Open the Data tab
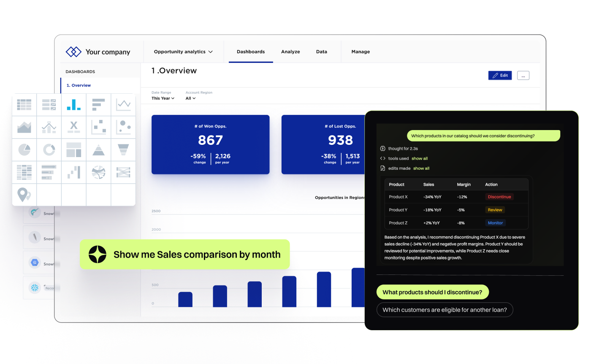Image resolution: width=591 pixels, height=364 pixels. click(322, 52)
